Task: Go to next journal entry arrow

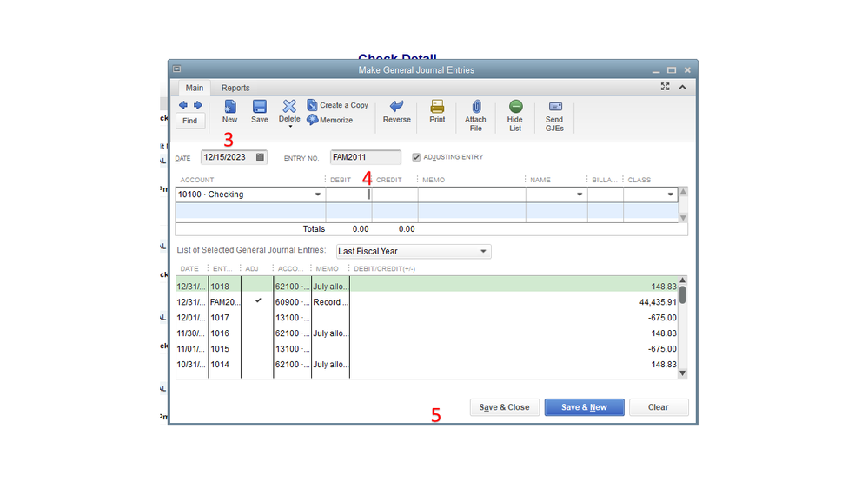Action: point(197,105)
